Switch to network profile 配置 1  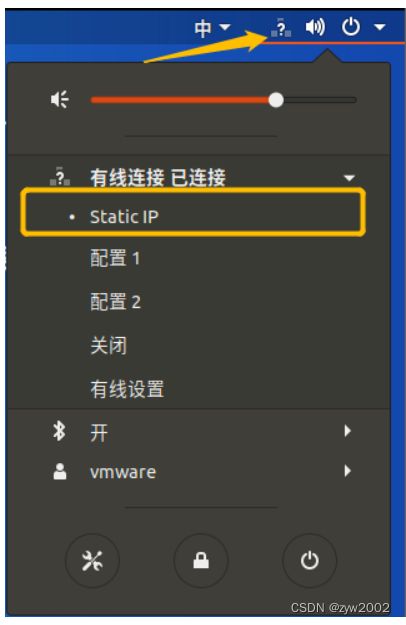click(116, 258)
